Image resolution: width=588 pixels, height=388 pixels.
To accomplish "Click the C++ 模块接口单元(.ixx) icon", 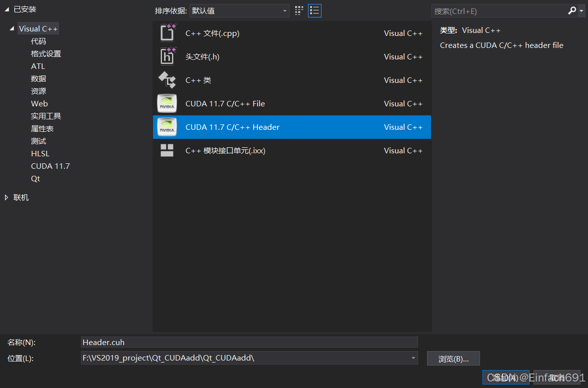I will click(x=166, y=150).
